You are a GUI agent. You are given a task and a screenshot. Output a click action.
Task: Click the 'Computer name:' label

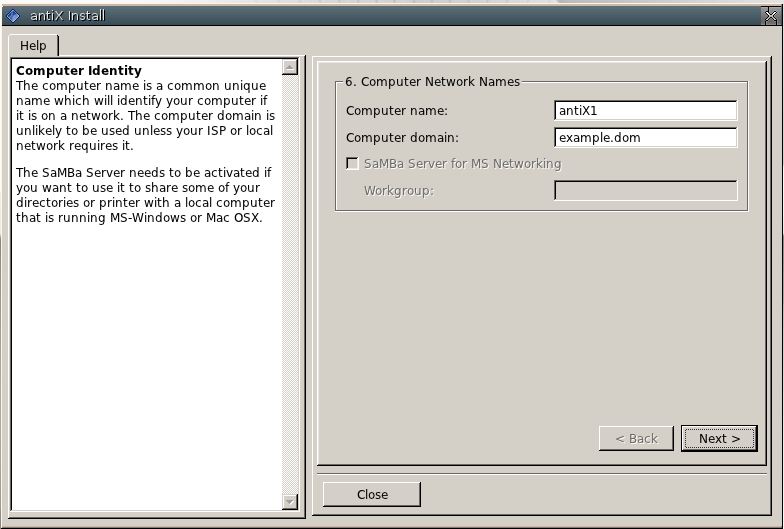pyautogui.click(x=396, y=110)
